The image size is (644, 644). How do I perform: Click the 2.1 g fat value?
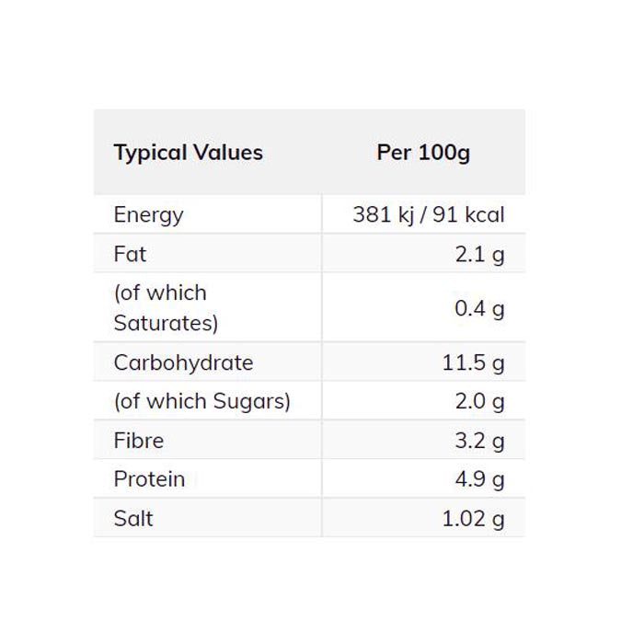pos(479,254)
